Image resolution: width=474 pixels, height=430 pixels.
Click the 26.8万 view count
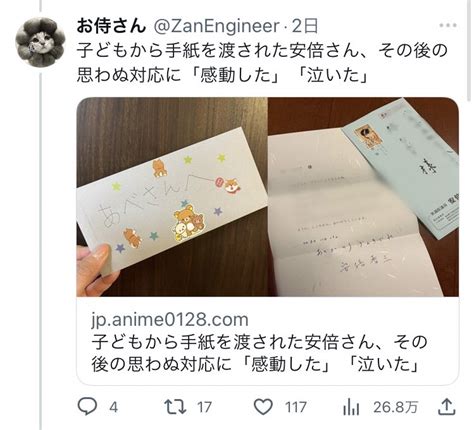395,407
